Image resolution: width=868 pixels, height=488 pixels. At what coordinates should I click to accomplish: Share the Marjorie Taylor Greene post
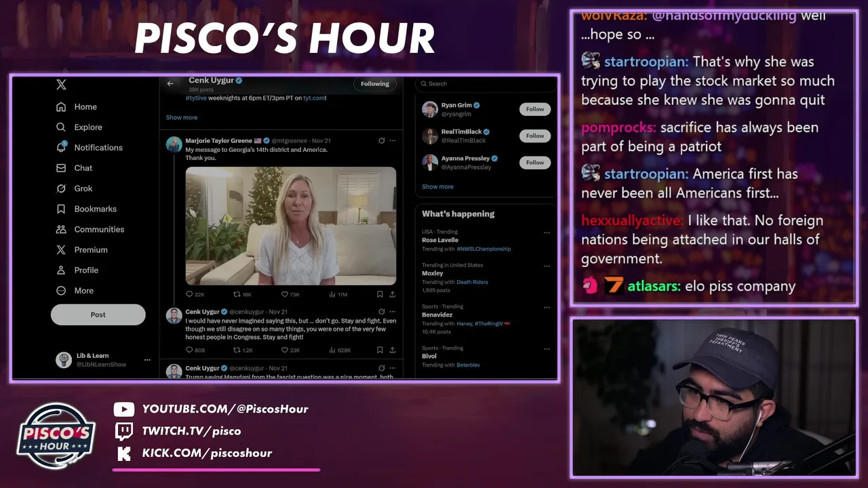coord(392,294)
